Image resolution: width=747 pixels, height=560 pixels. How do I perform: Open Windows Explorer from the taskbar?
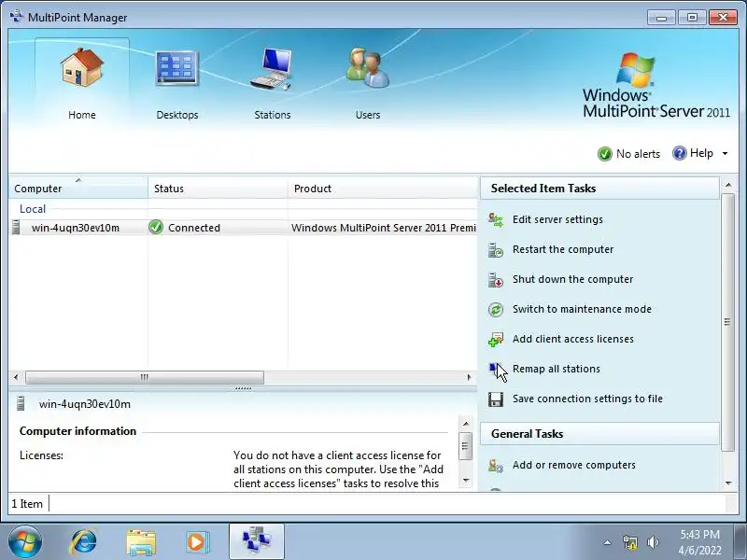tap(141, 542)
